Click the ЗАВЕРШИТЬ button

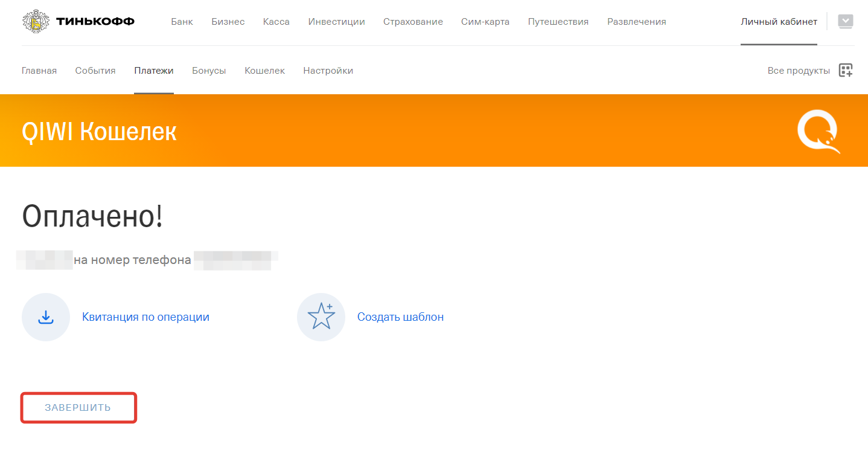(x=78, y=408)
